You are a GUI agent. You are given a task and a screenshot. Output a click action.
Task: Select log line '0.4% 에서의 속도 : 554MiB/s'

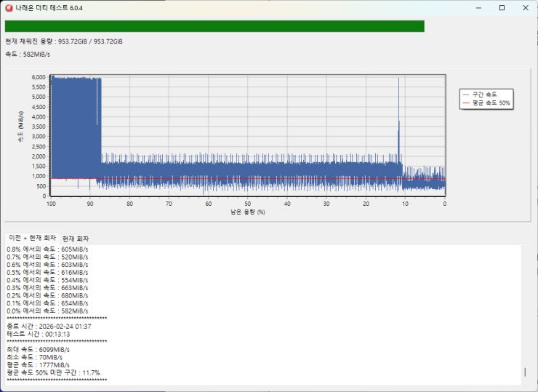point(47,280)
